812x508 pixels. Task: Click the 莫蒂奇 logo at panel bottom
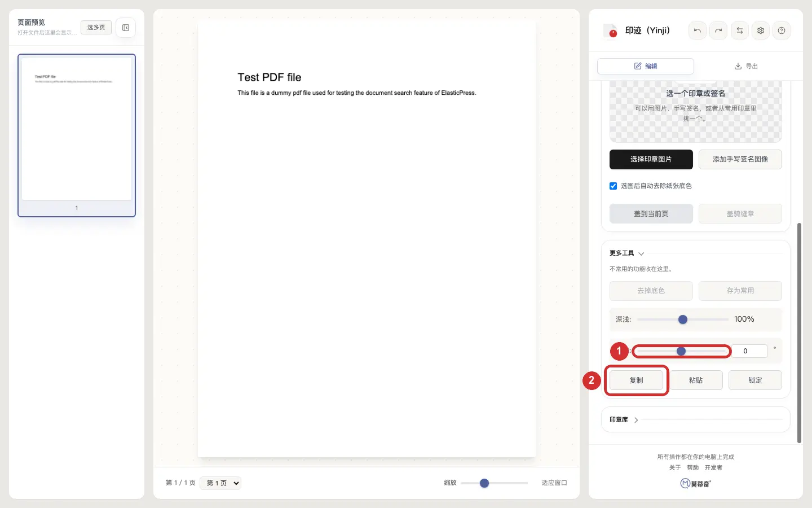(x=696, y=484)
